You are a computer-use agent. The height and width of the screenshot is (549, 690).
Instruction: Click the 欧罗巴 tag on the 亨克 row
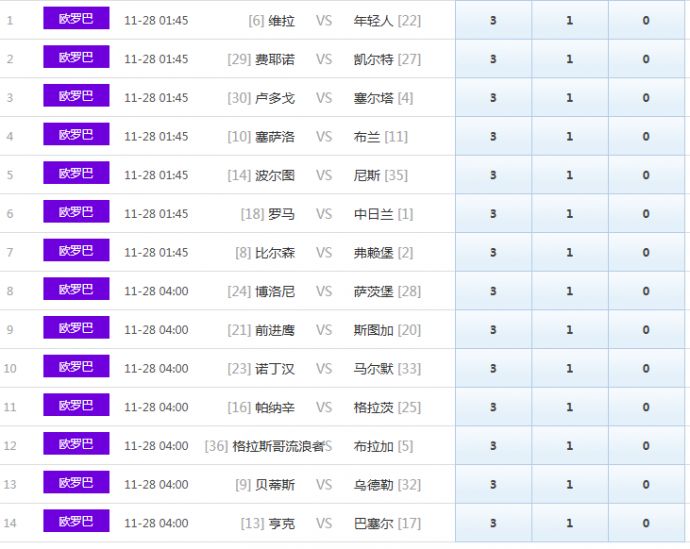coord(76,522)
